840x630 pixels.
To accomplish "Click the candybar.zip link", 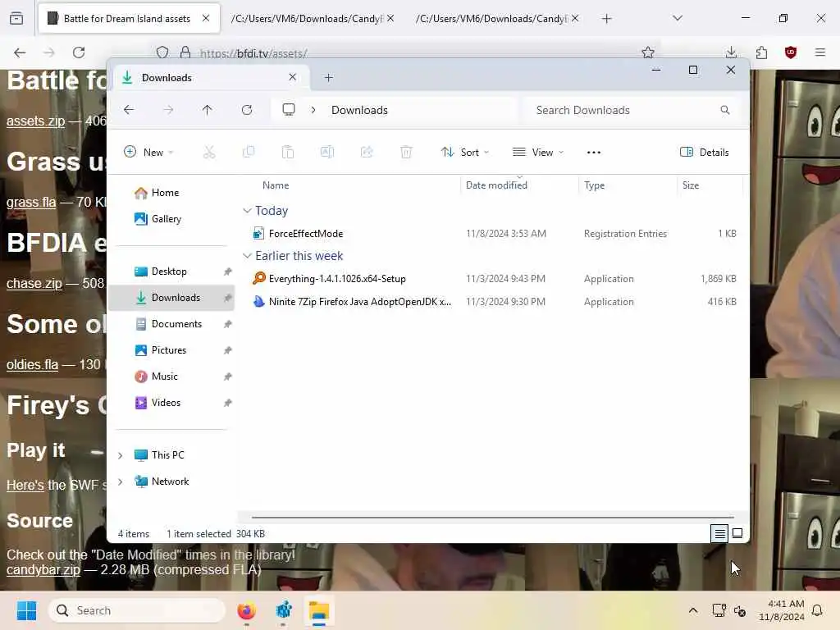I will pyautogui.click(x=43, y=570).
